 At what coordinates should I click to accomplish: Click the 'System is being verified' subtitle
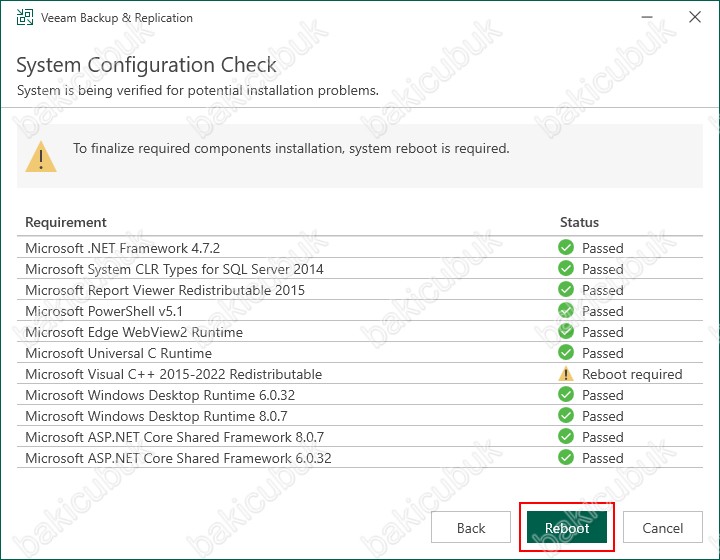[197, 90]
